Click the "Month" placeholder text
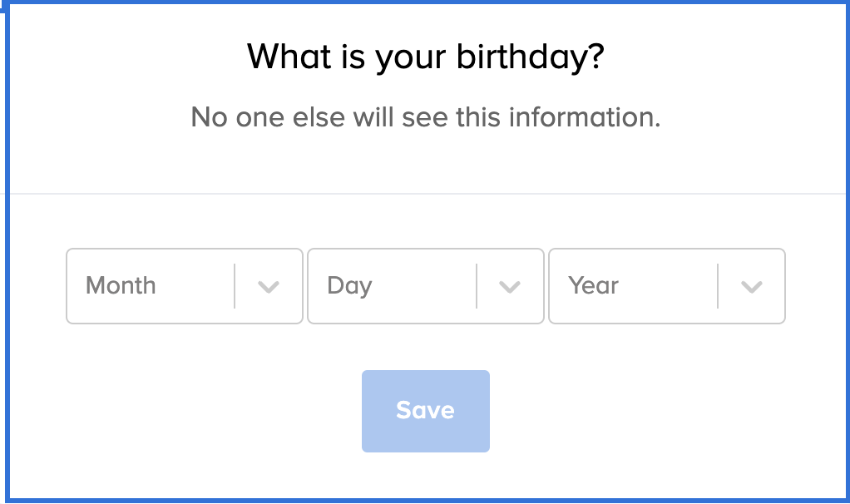Viewport: 850px width, 504px height. (x=121, y=285)
